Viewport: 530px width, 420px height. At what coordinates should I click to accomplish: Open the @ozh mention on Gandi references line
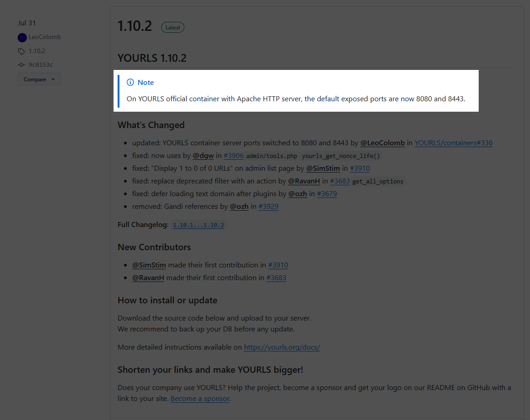239,207
